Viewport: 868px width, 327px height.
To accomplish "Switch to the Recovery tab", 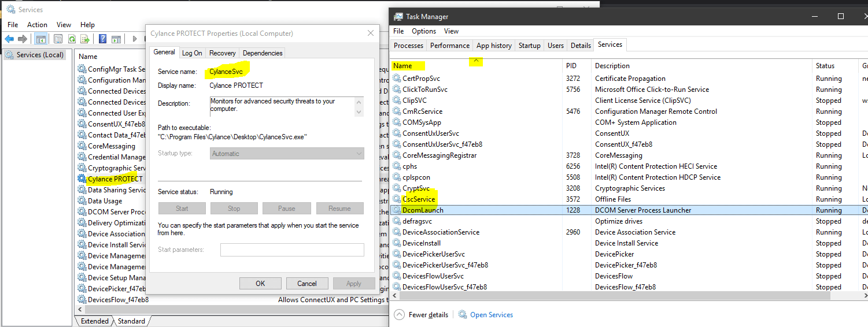I will pyautogui.click(x=222, y=53).
